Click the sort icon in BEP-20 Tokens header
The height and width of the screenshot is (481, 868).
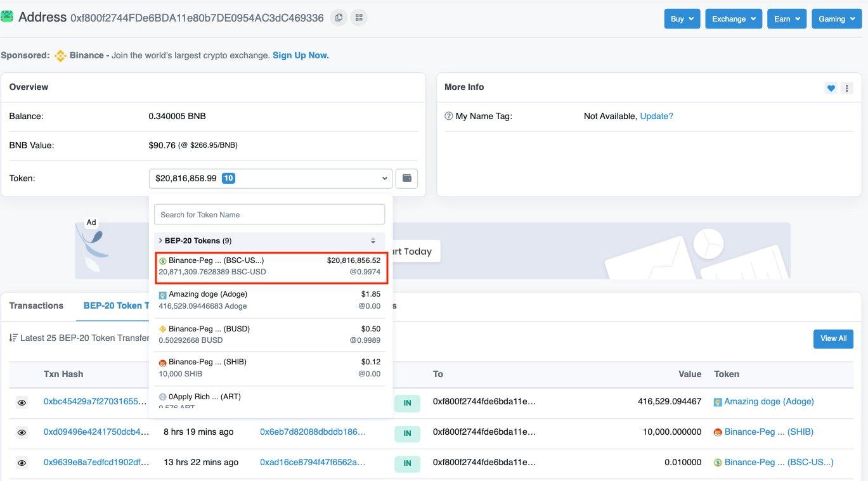tap(373, 241)
